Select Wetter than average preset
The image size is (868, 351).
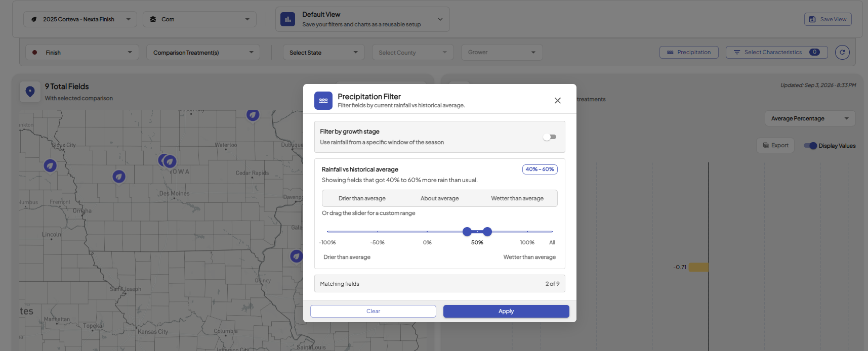tap(517, 198)
